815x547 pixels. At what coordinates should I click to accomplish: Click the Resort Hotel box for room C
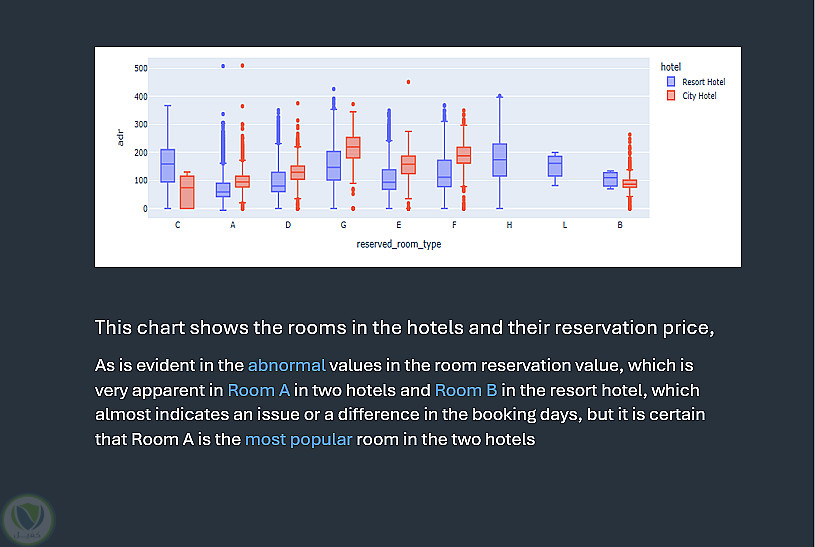click(167, 165)
